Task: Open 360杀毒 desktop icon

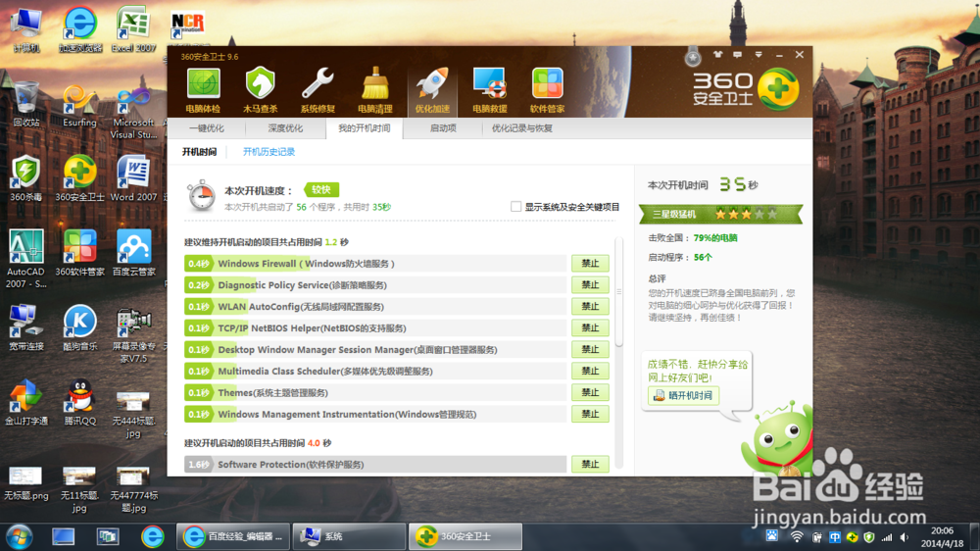Action: pos(25,178)
